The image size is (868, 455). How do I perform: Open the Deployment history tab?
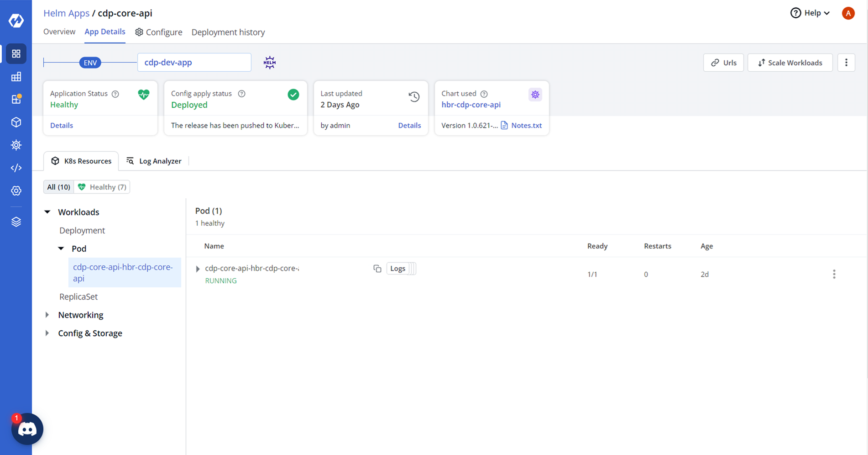pos(228,32)
